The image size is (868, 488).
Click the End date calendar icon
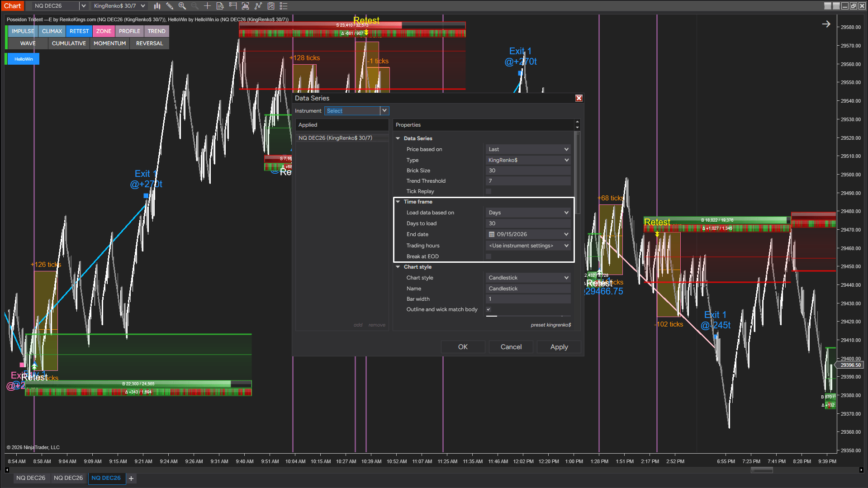pyautogui.click(x=492, y=234)
